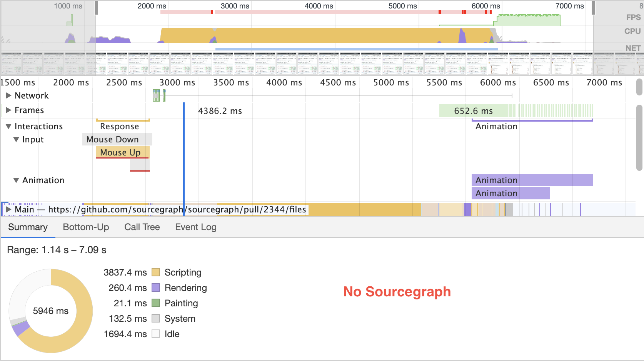Select the longer purple Animation bar
The width and height of the screenshot is (644, 361).
(532, 180)
